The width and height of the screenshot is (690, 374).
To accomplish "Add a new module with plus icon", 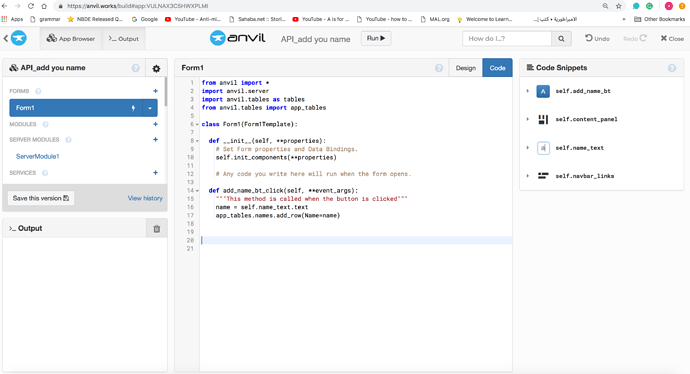I will point(155,124).
